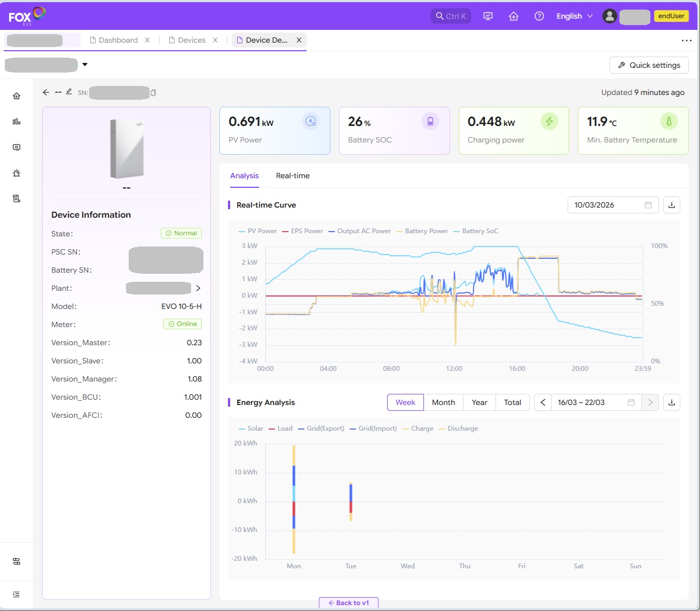Screen dimensions: 700x611
Task: Switch to the Real-time tab
Action: coord(293,176)
